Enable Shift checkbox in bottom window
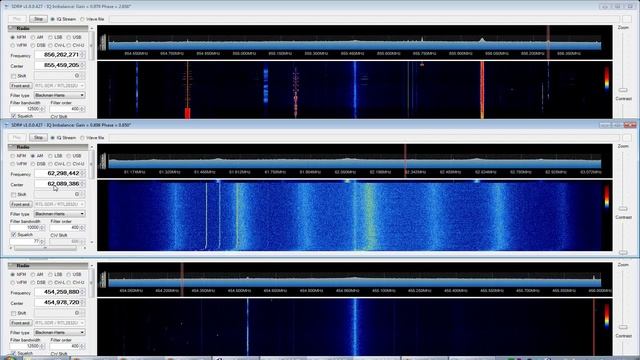The height and width of the screenshot is (360, 640). [x=13, y=313]
